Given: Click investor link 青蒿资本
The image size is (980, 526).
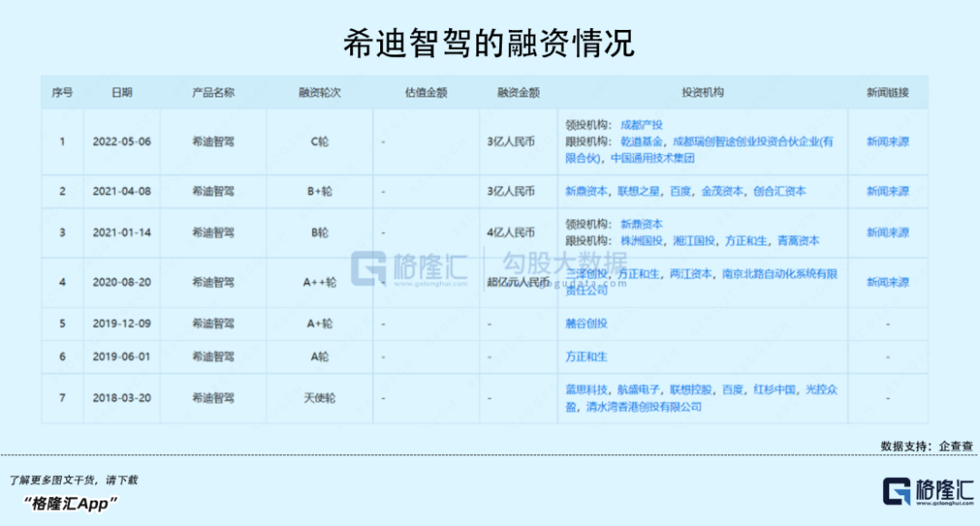Looking at the screenshot, I should [799, 240].
